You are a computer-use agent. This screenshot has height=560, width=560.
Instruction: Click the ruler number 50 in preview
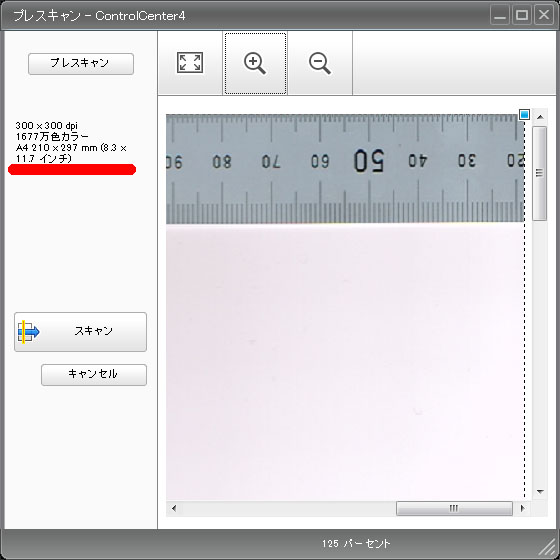[369, 161]
